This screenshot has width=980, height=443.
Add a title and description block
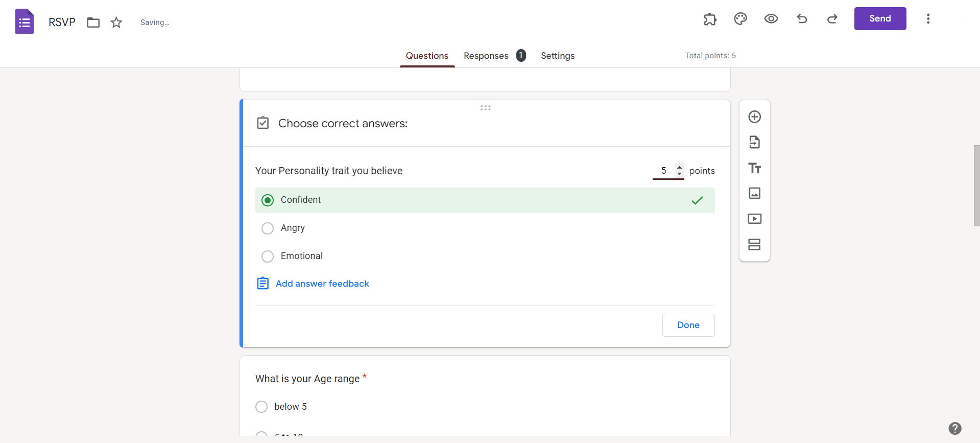754,168
